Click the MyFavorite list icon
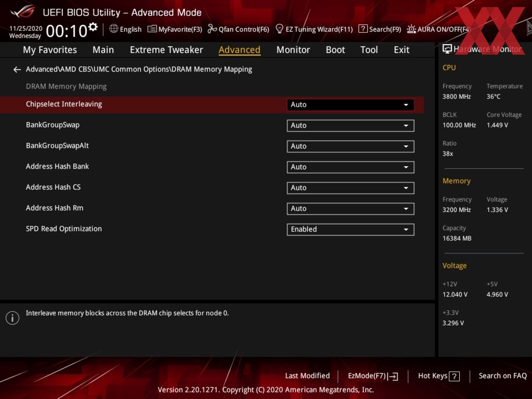532x399 pixels. click(152, 29)
